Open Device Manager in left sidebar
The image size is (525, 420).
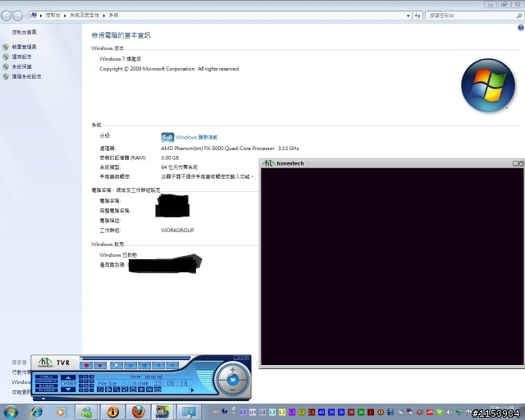click(24, 47)
